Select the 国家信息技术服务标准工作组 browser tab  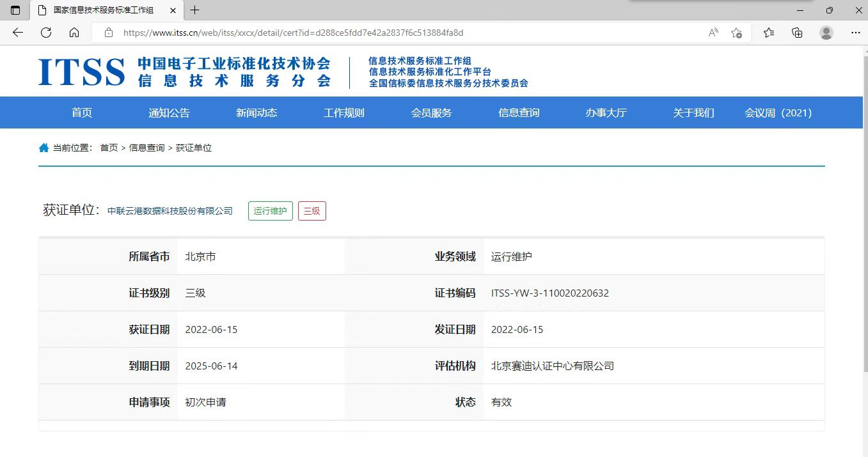(106, 10)
